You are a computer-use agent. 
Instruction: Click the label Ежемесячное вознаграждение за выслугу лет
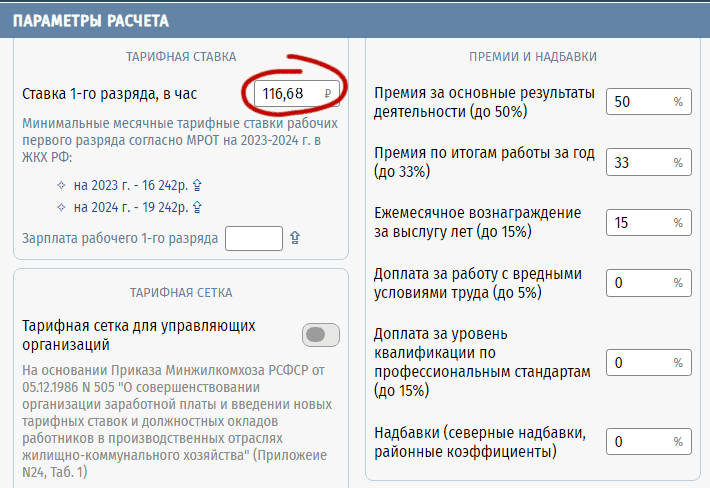coord(477,222)
